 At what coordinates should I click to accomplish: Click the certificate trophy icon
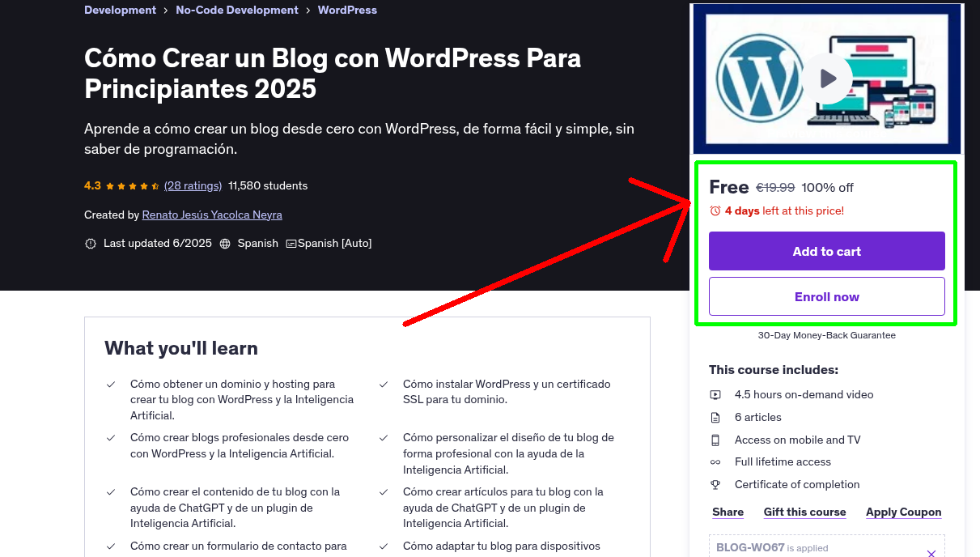pos(715,485)
